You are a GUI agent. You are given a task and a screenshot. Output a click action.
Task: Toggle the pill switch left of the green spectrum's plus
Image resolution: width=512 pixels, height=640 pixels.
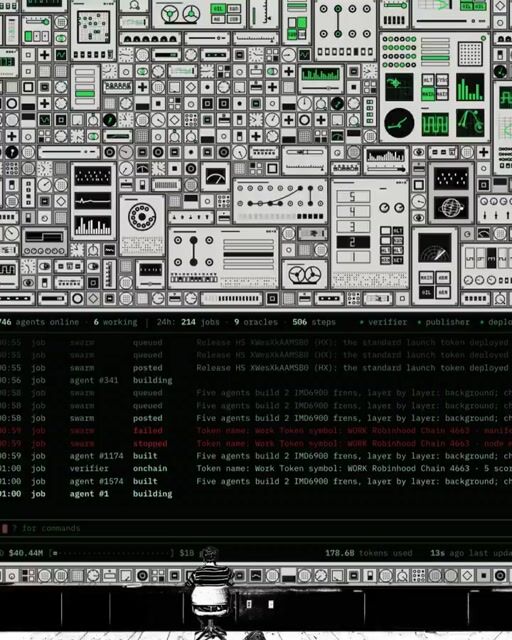[272, 71]
